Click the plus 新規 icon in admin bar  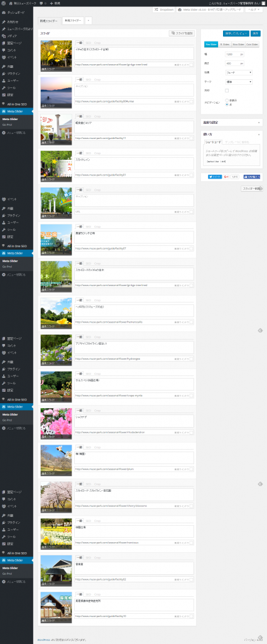point(52,3)
